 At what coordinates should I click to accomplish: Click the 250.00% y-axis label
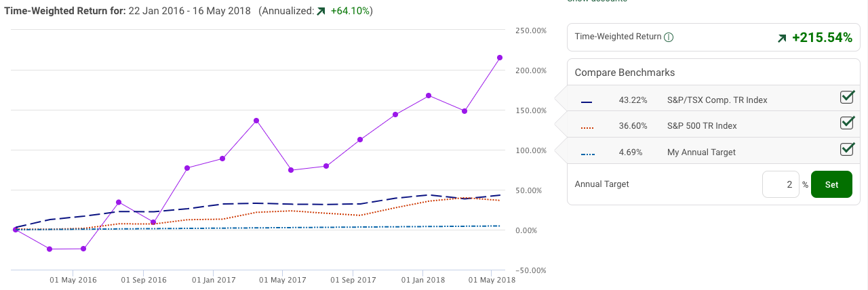click(531, 30)
